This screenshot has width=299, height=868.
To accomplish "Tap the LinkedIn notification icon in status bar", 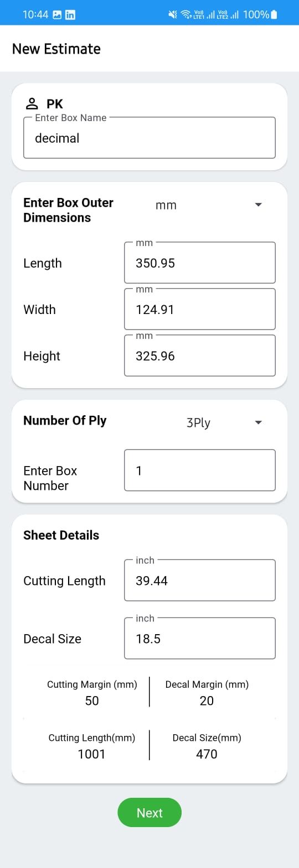I will pyautogui.click(x=70, y=15).
